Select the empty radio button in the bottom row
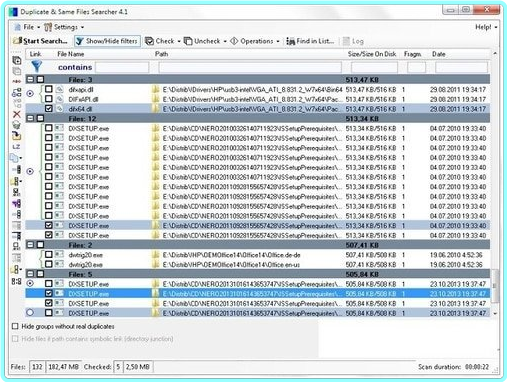 (x=30, y=313)
